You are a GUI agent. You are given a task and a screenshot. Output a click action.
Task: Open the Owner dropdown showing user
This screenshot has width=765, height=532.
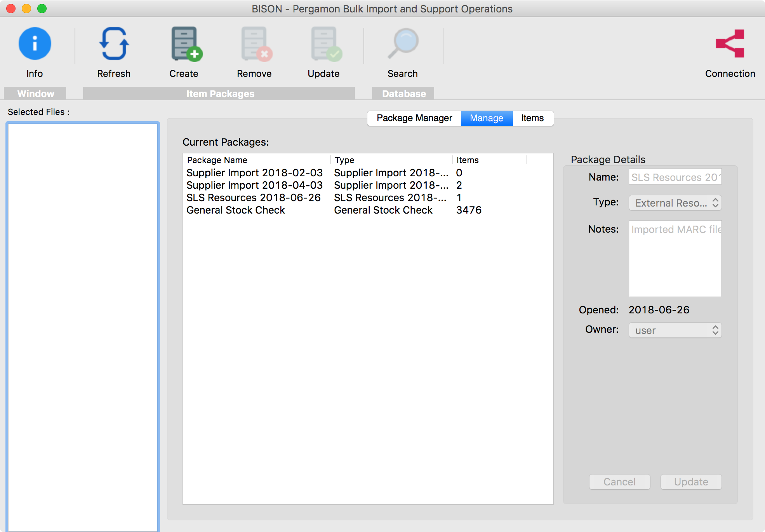click(x=675, y=330)
